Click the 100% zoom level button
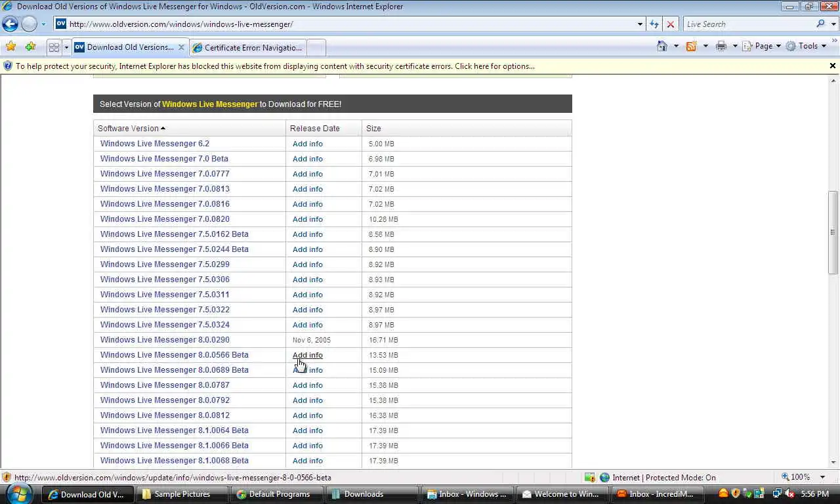 [795, 477]
